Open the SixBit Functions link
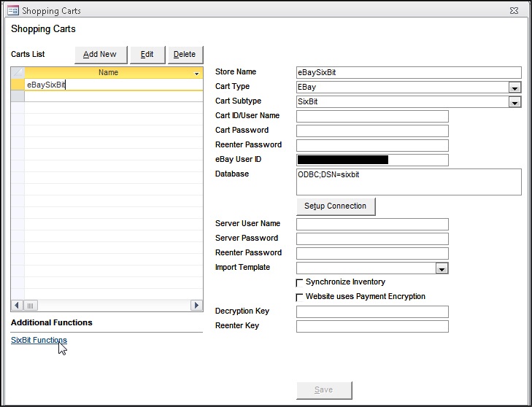Screen dimensions: 532x407 (x=39, y=340)
